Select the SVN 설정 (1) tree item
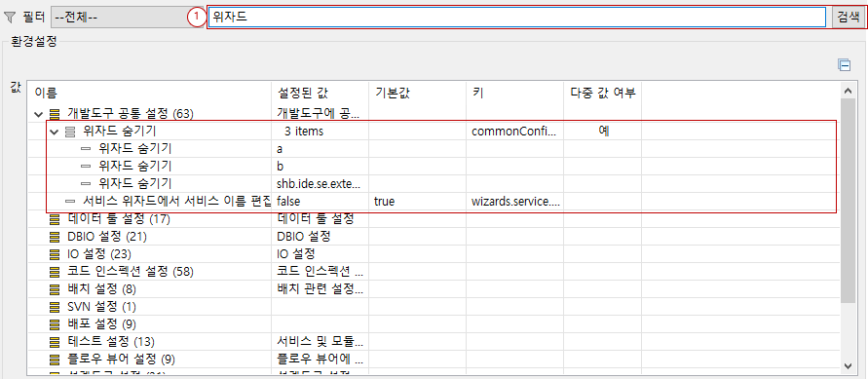 pyautogui.click(x=101, y=307)
